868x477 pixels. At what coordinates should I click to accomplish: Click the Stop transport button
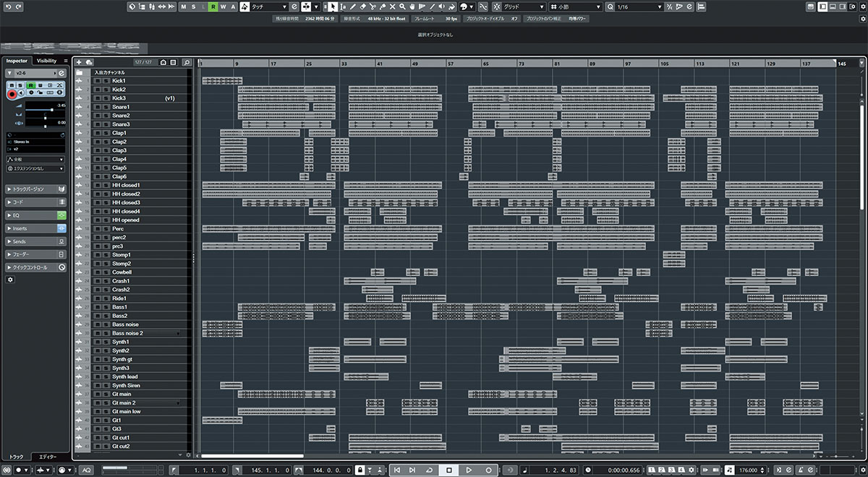449,470
